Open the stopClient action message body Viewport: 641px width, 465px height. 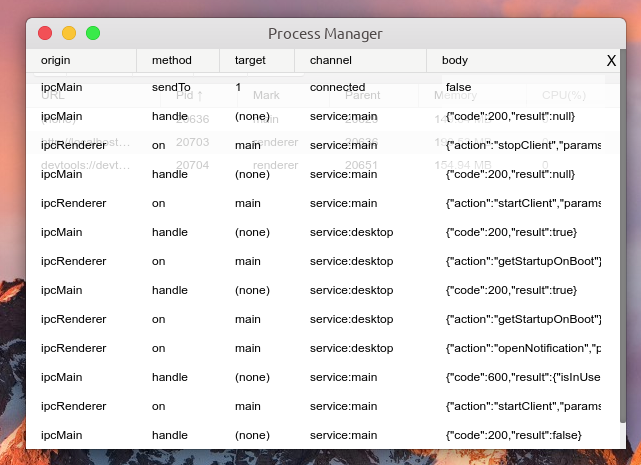(523, 146)
